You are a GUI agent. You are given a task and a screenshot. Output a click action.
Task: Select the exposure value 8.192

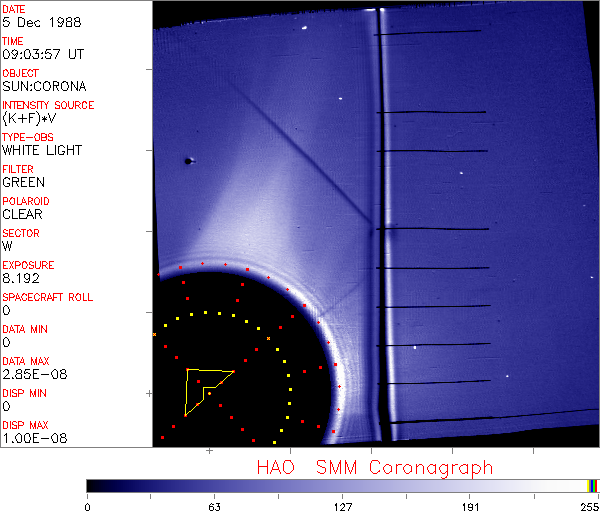(21, 278)
